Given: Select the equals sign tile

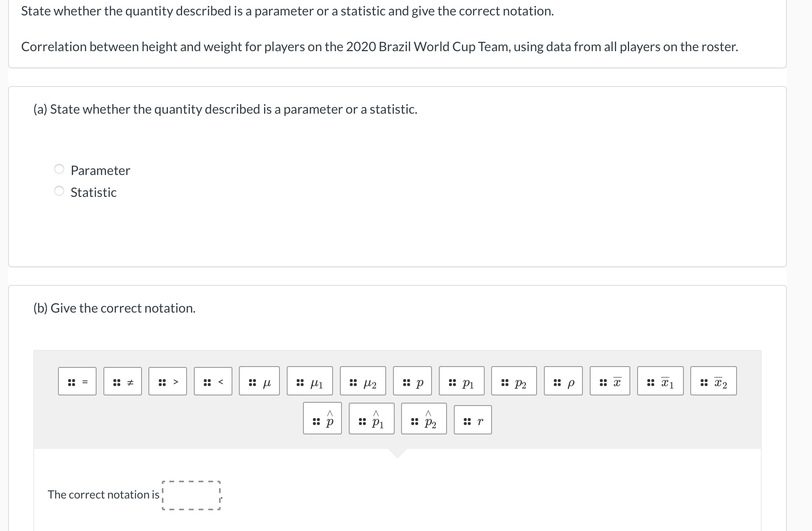Looking at the screenshot, I should click(77, 382).
